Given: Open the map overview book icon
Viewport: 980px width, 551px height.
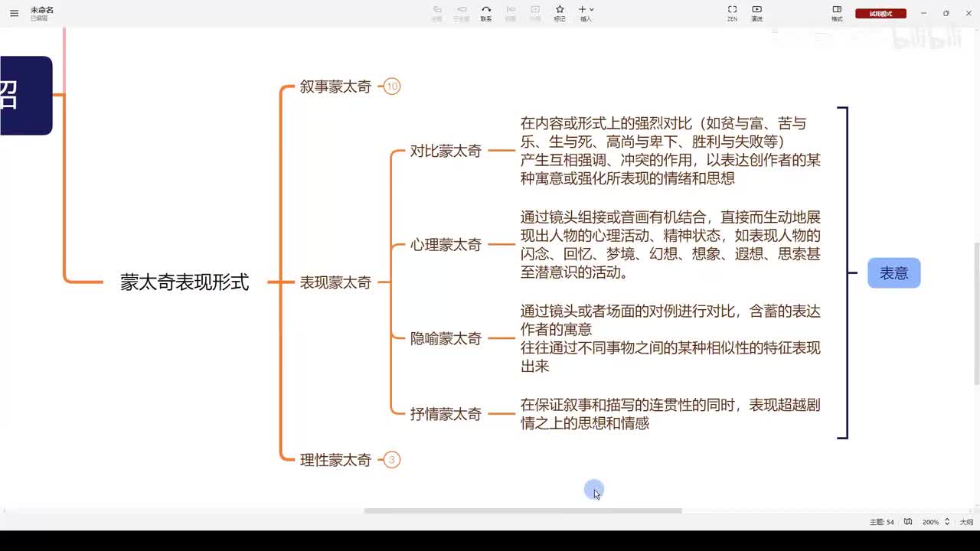Looking at the screenshot, I should 908,522.
